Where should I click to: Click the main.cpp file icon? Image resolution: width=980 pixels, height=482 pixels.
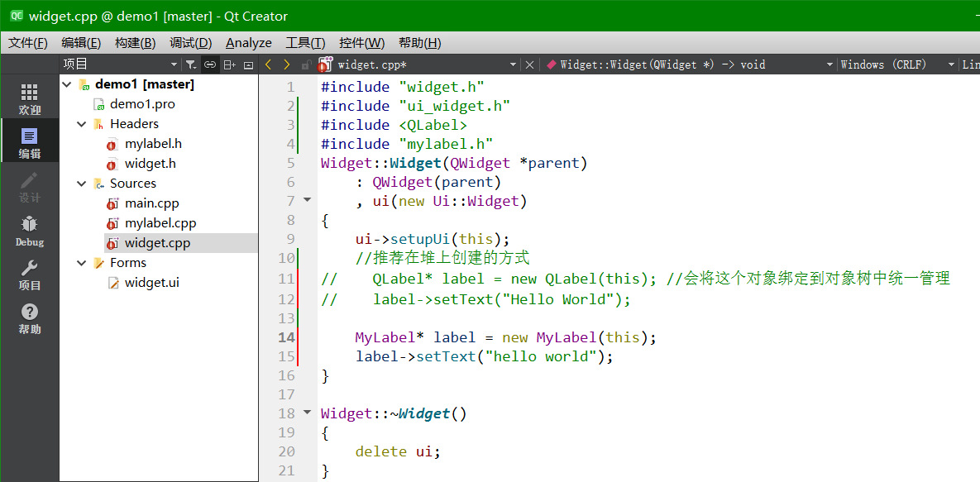112,204
